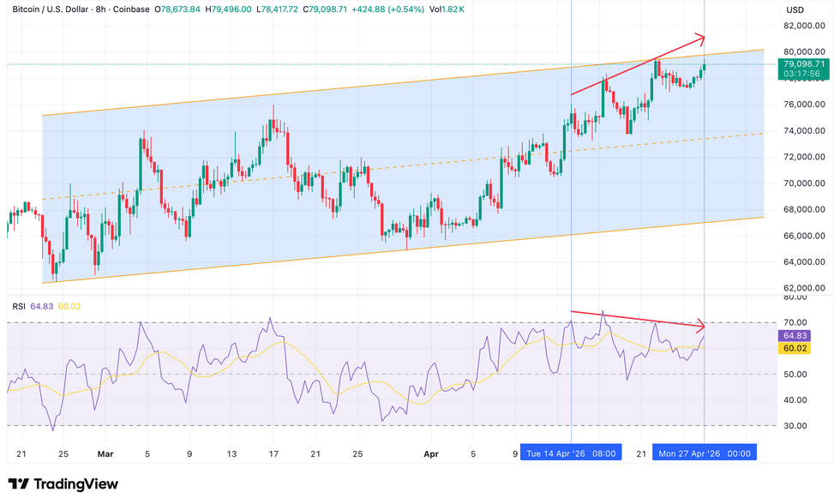Screen dimensions: 840x504
Task: Click the red arrowhead on the RSI trendline
Action: pos(700,326)
